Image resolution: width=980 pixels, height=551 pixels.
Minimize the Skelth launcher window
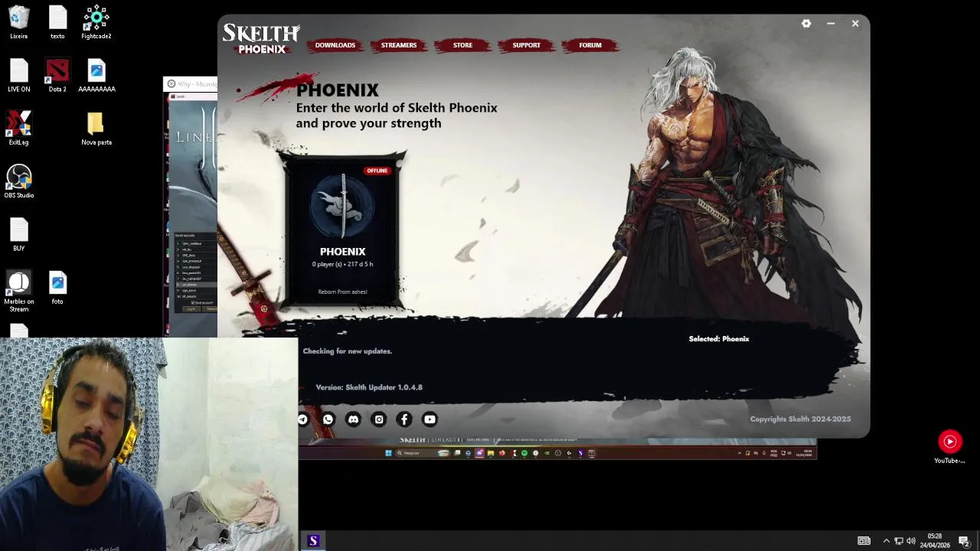pos(831,24)
